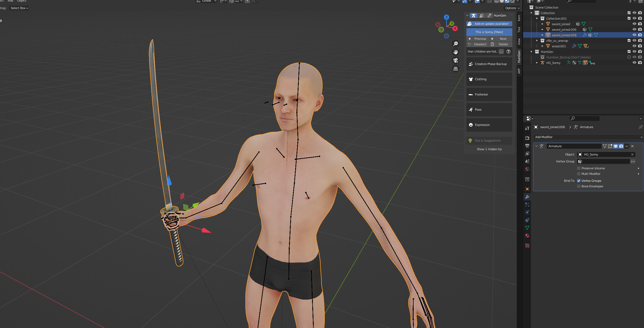The width and height of the screenshot is (644, 328).
Task: Open the viewport Options dropdown
Action: tap(512, 8)
